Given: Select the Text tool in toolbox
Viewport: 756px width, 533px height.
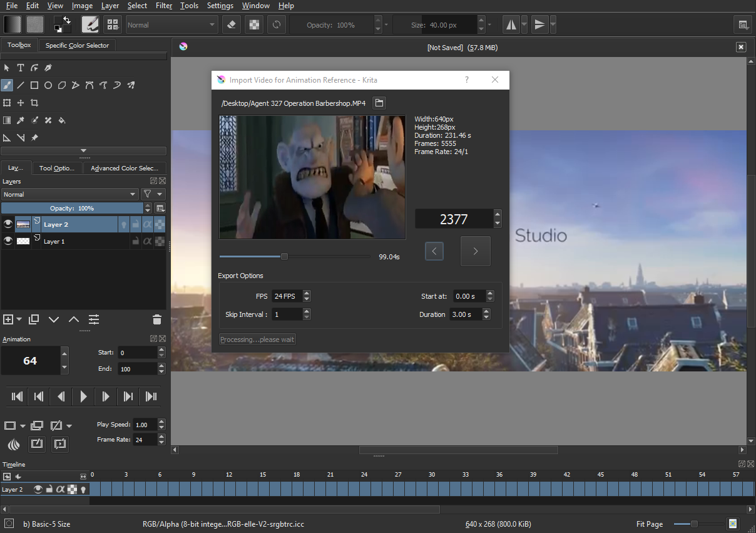Looking at the screenshot, I should pos(21,68).
